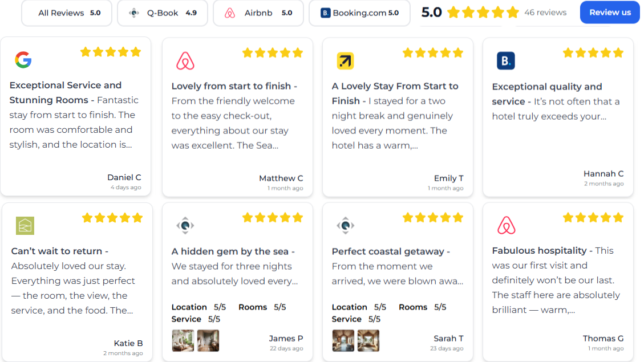Image resolution: width=644 pixels, height=362 pixels.
Task: Filter reviews by Q-Book
Action: (x=162, y=13)
